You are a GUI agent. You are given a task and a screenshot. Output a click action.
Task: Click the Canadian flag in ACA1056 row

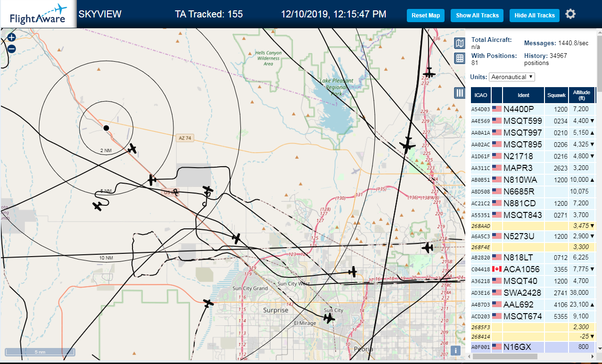tap(497, 269)
